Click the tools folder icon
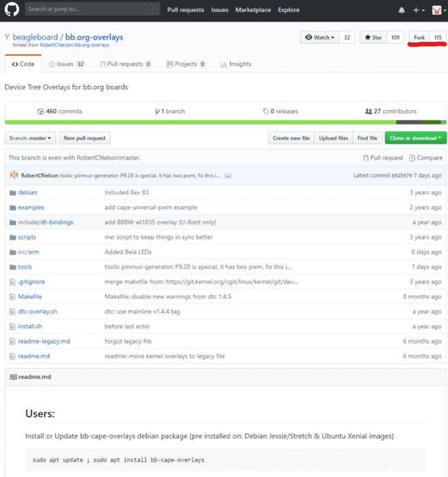Image resolution: width=448 pixels, height=477 pixels. [13, 267]
